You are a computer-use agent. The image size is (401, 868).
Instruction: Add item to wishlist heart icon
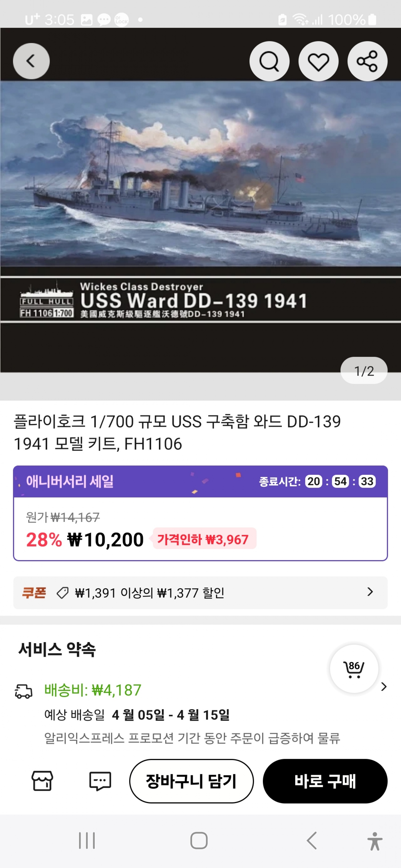coord(318,61)
